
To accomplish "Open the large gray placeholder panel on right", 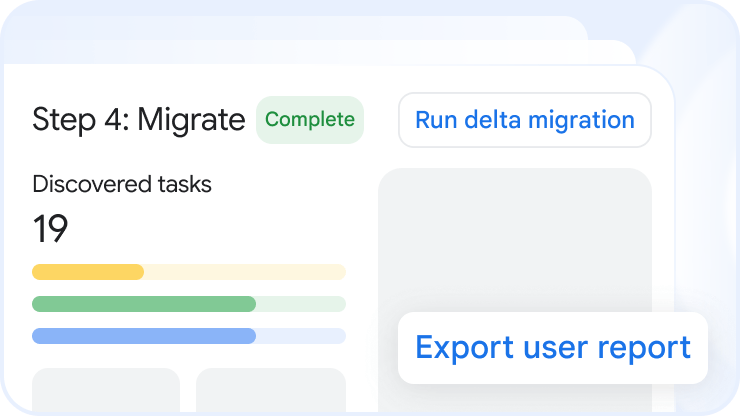I will click(514, 240).
